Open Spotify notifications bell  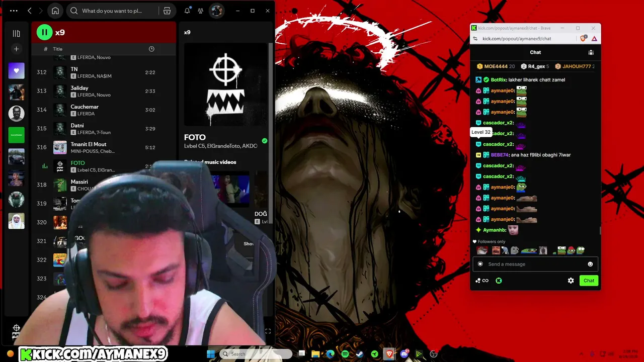187,11
